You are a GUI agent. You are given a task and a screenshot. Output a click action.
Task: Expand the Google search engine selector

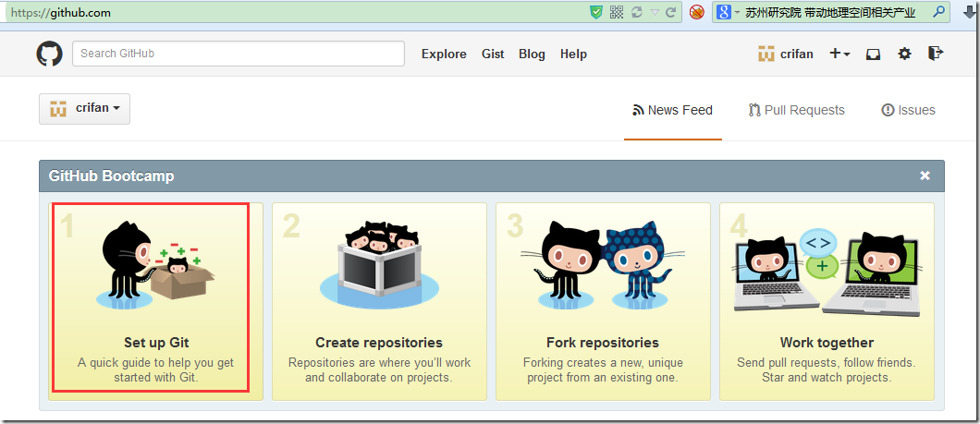pyautogui.click(x=727, y=12)
